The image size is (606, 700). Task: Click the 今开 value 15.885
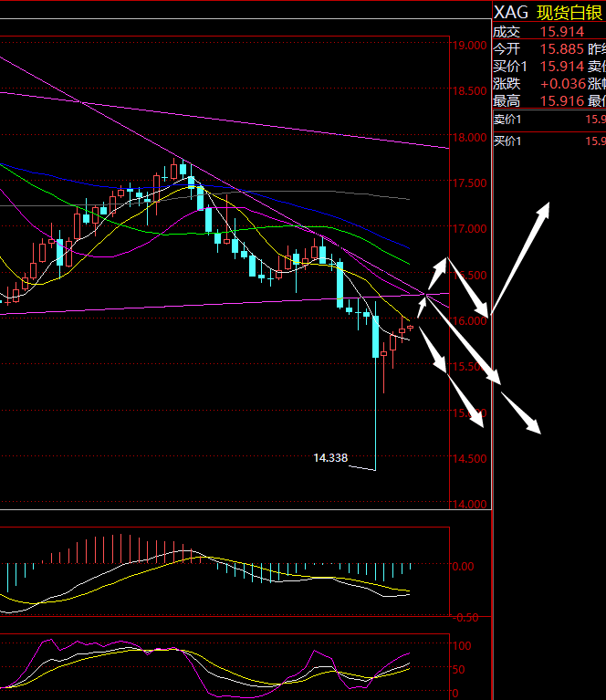(x=562, y=49)
